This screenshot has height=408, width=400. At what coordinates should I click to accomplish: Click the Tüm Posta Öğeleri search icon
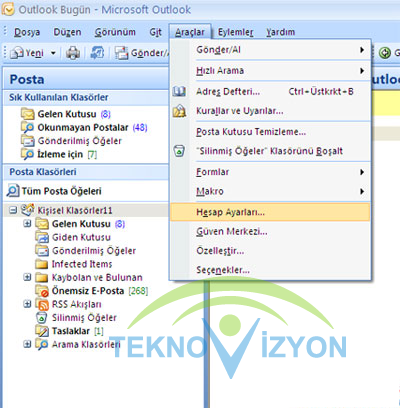tap(13, 191)
